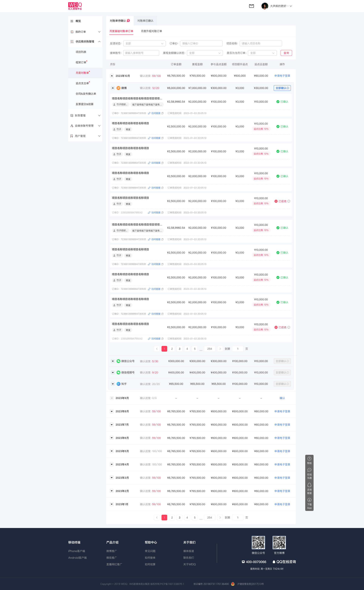Open the 反馈状态 dropdown

(144, 43)
